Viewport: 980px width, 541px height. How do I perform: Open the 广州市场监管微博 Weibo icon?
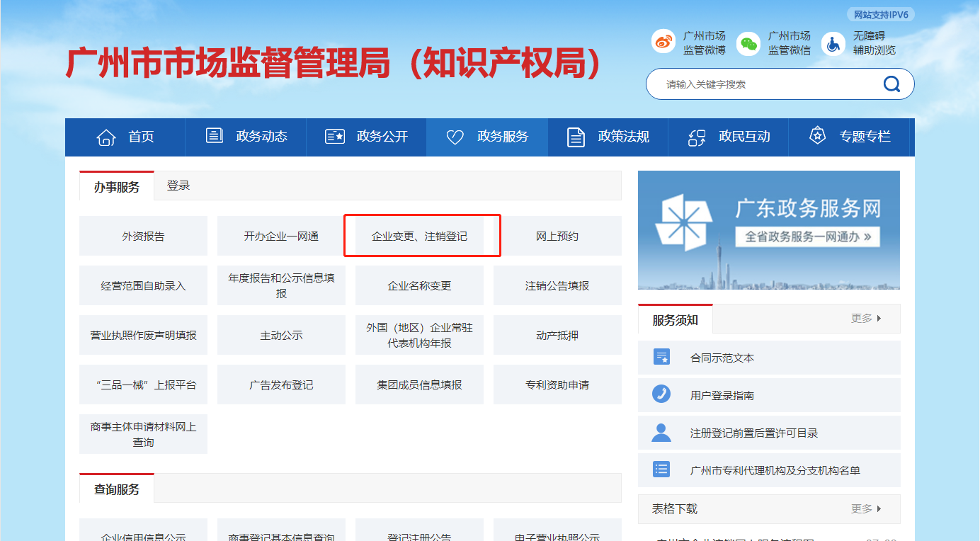pos(663,41)
